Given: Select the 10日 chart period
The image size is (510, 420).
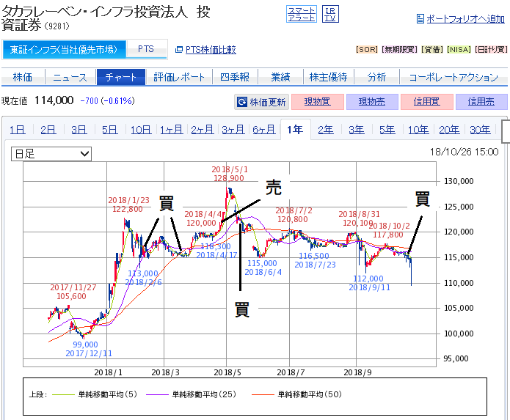Looking at the screenshot, I should pos(141,130).
